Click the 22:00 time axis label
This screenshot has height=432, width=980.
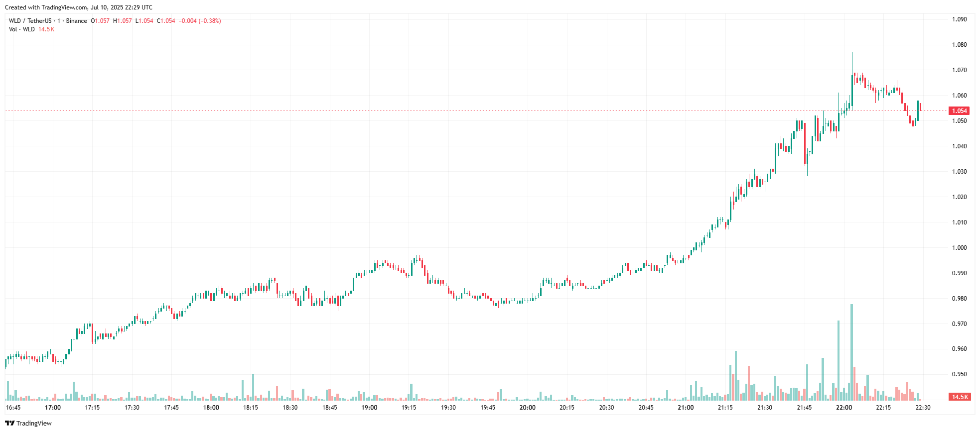coord(843,408)
